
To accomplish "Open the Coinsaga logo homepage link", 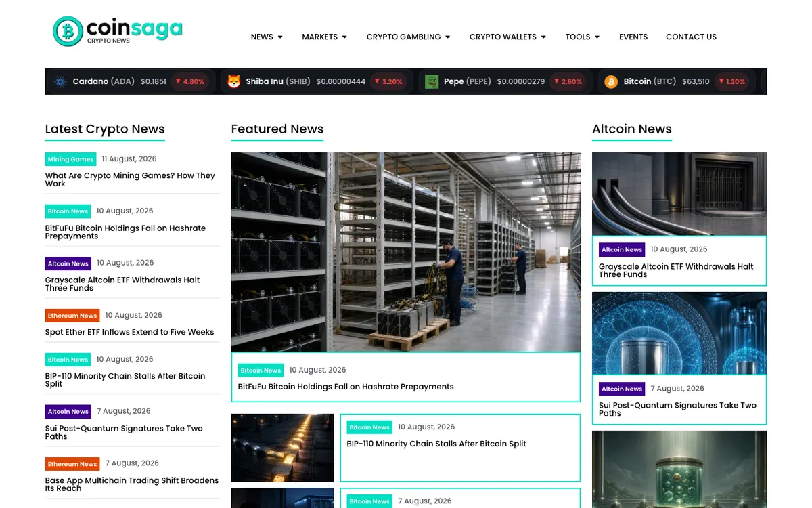I will pos(118,31).
